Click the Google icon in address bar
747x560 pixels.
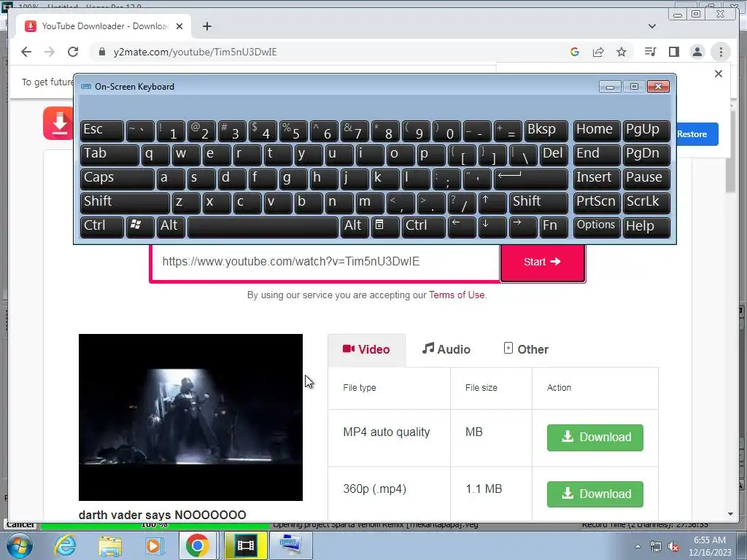click(x=575, y=52)
